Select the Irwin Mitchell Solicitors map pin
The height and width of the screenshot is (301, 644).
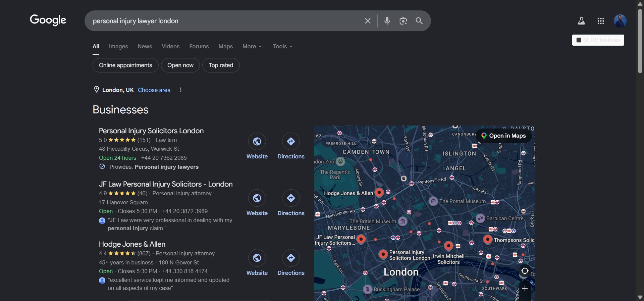[448, 246]
